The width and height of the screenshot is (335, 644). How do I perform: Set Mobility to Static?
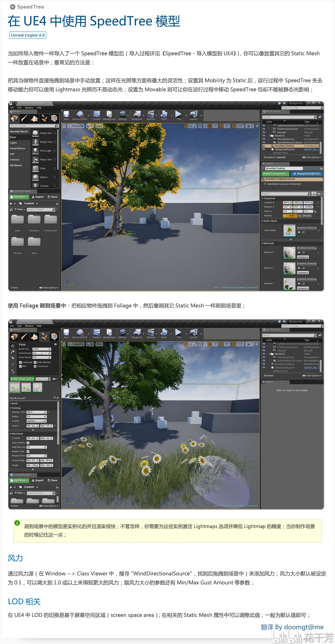tap(290, 216)
